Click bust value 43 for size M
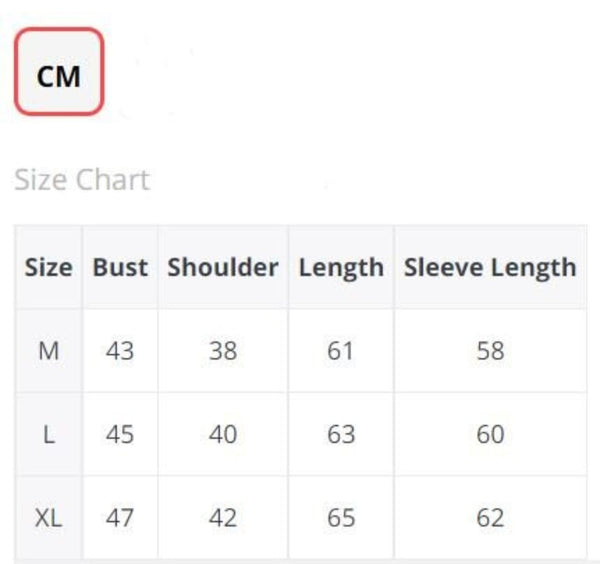Screen dimensions: 600x564 click(x=120, y=351)
